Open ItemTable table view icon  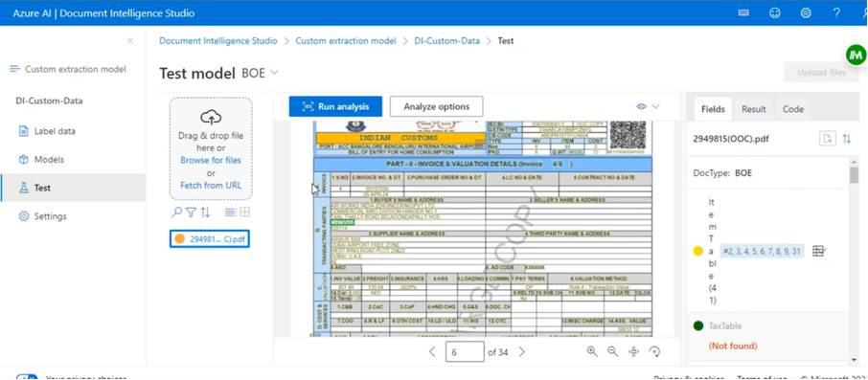pos(819,251)
